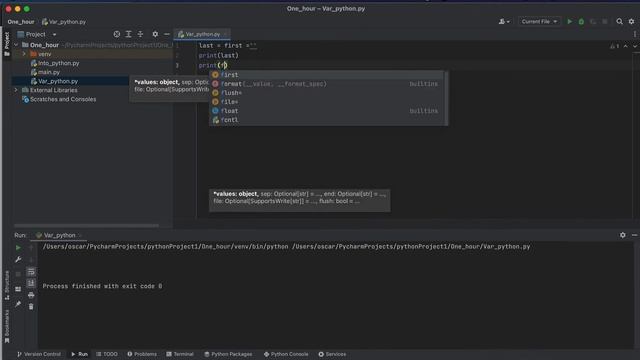Close the Var_python.py editor tab

click(x=225, y=34)
